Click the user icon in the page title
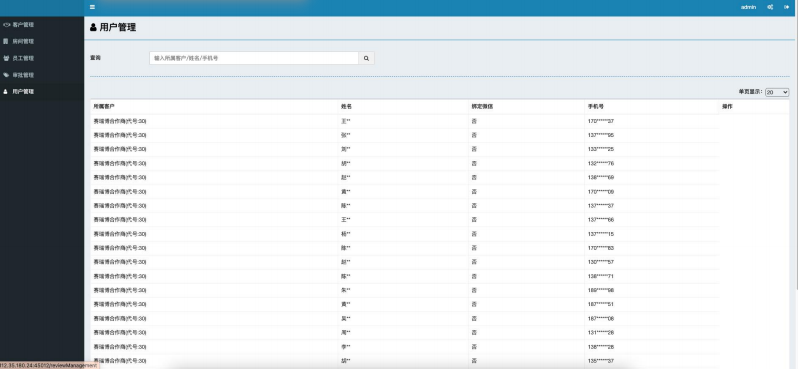798x369 pixels. pyautogui.click(x=94, y=27)
